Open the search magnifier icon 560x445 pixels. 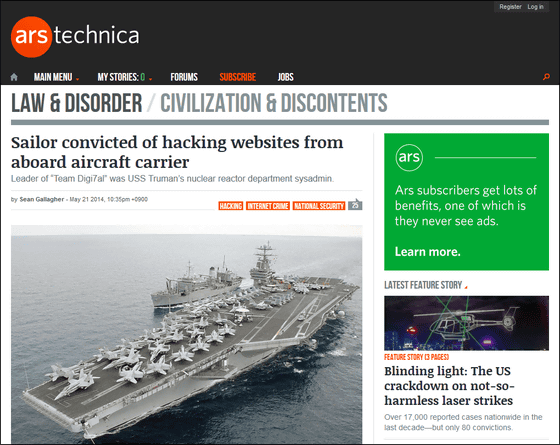tap(546, 76)
